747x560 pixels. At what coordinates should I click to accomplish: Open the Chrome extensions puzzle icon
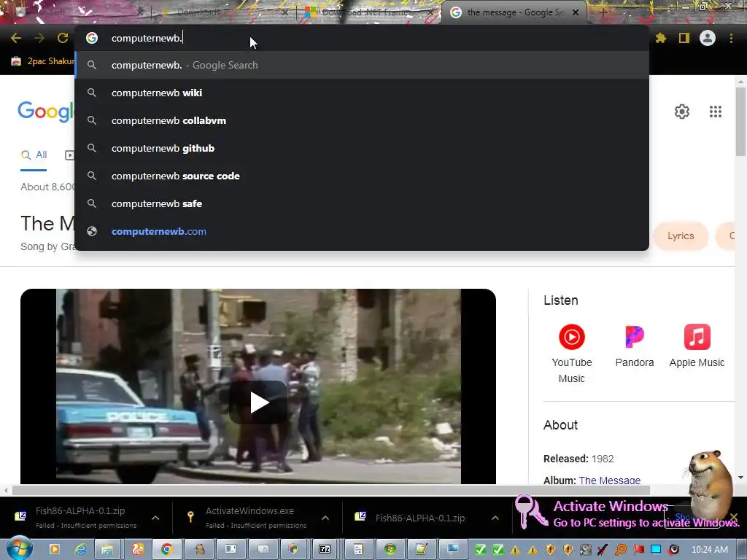[661, 38]
